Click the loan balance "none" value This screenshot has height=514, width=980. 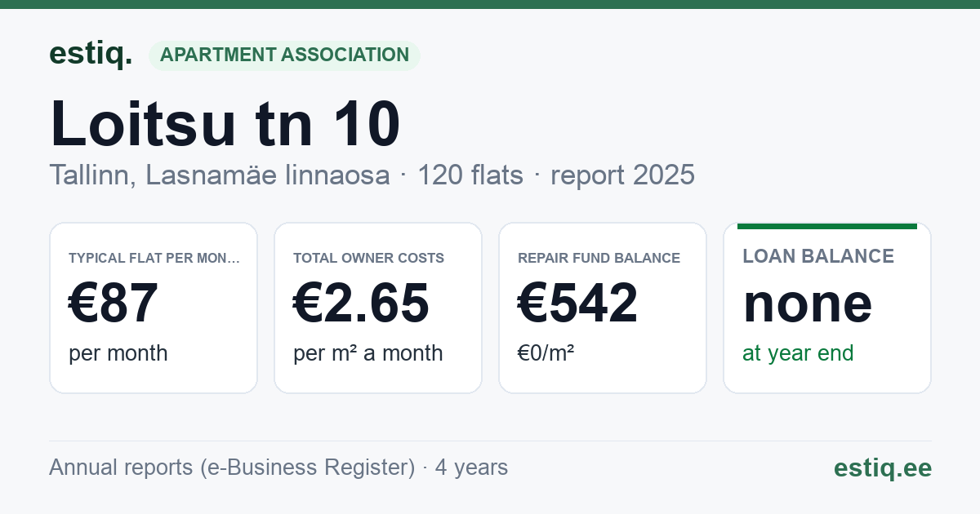pyautogui.click(x=808, y=304)
